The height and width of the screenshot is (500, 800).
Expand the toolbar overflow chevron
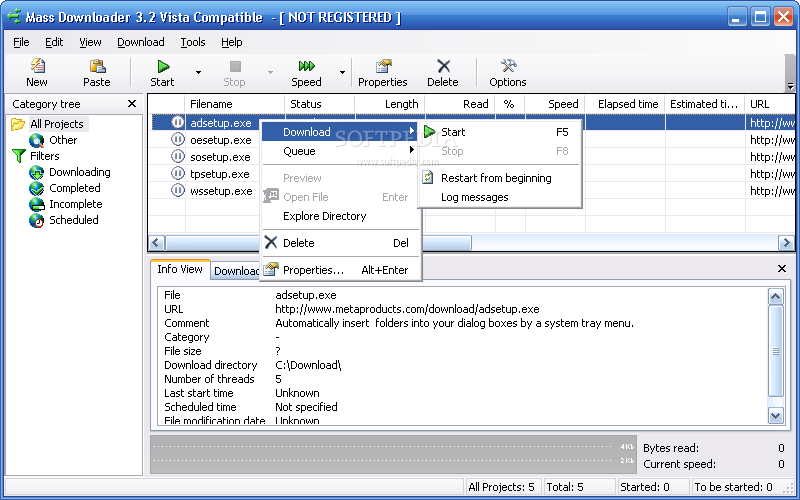pos(790,86)
